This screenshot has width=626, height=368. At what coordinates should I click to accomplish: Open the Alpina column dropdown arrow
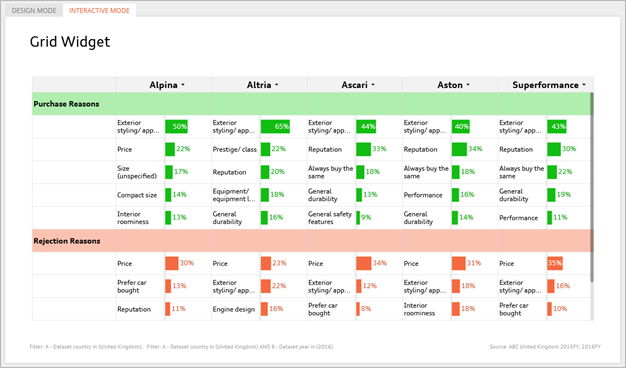point(183,85)
